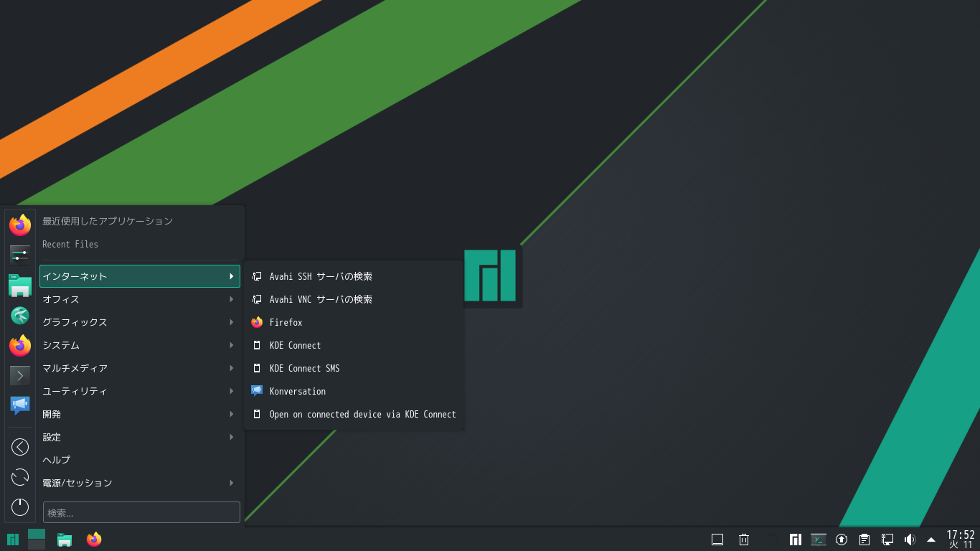The width and height of the screenshot is (980, 551).
Task: Click the Manjaro application launcher in taskbar
Action: (13, 540)
